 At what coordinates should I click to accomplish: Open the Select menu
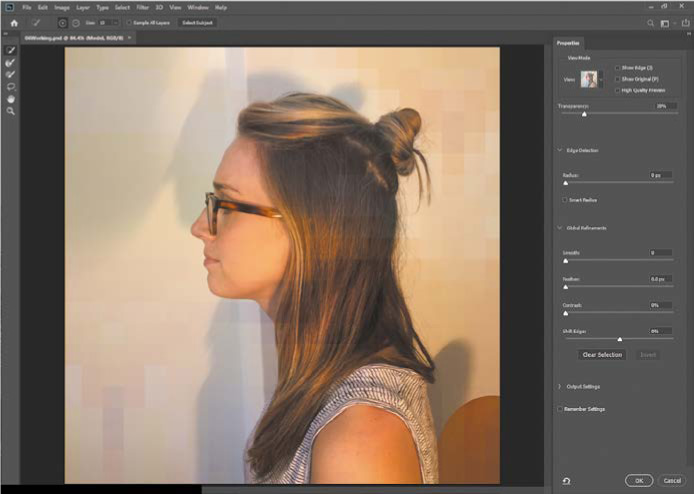[122, 7]
